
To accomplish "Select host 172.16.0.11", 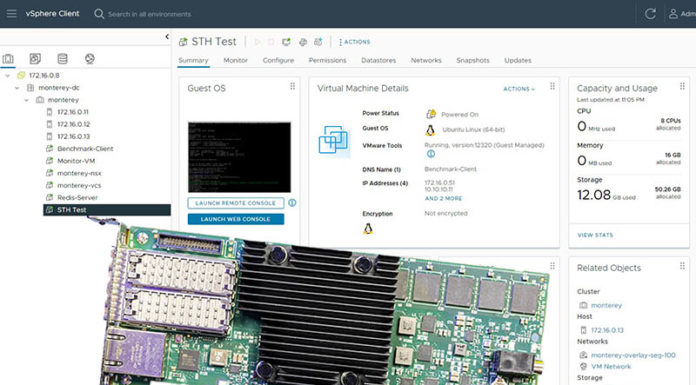I will 73,112.
